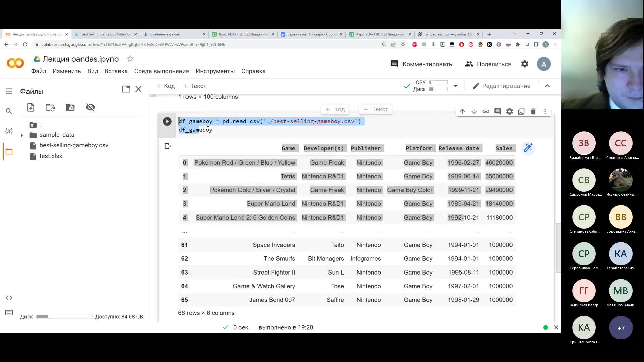Screen dimensions: 644x362
Task: Open the Изменить menu
Action: [67, 71]
